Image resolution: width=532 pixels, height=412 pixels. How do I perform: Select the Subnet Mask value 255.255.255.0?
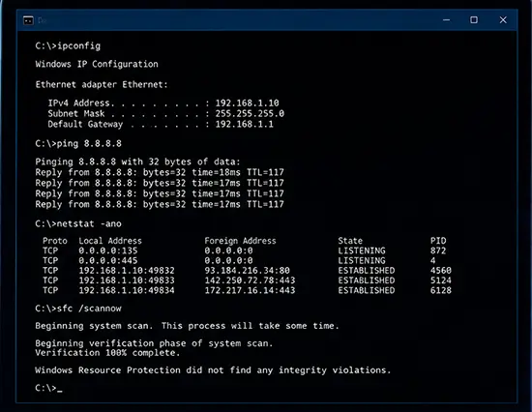(250, 113)
